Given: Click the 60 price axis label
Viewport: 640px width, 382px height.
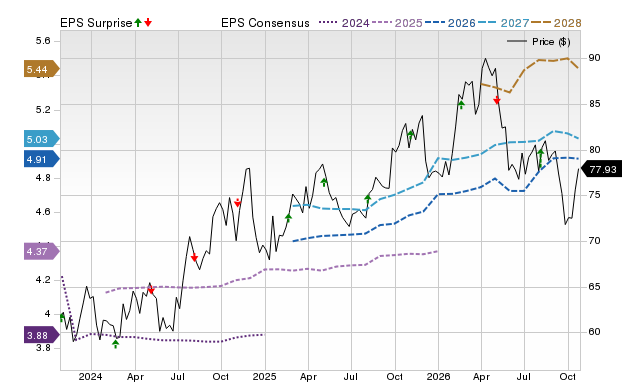Looking at the screenshot, I should point(594,332).
